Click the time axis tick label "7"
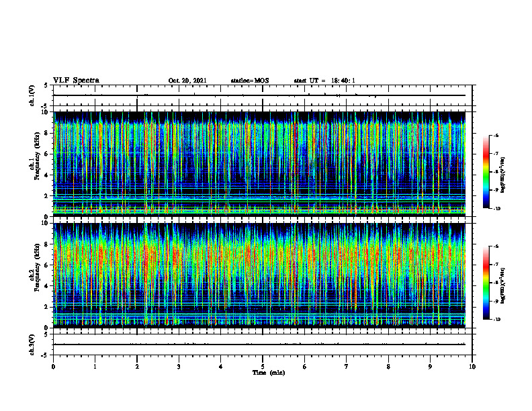The width and height of the screenshot is (532, 411). coord(347,367)
